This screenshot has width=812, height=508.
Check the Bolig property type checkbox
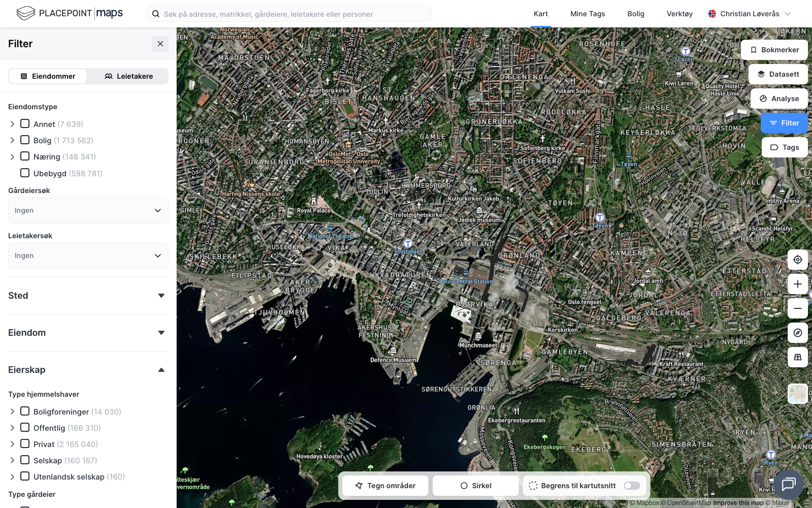[x=25, y=140]
